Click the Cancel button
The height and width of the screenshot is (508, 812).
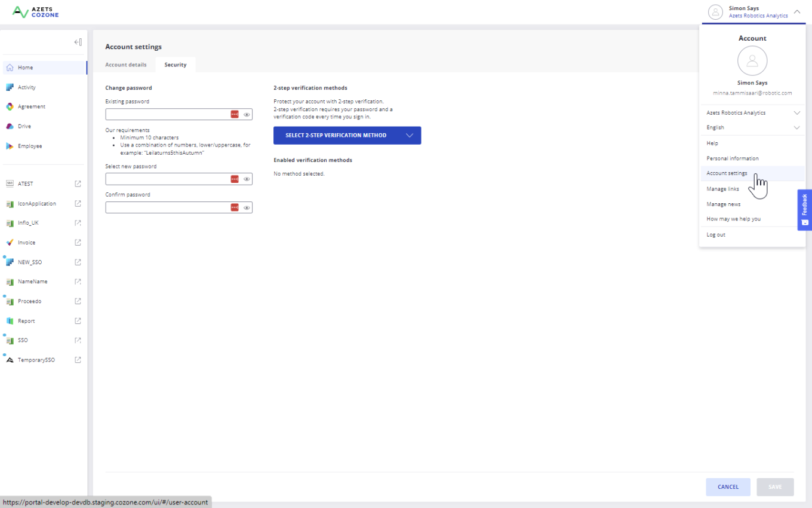point(728,487)
